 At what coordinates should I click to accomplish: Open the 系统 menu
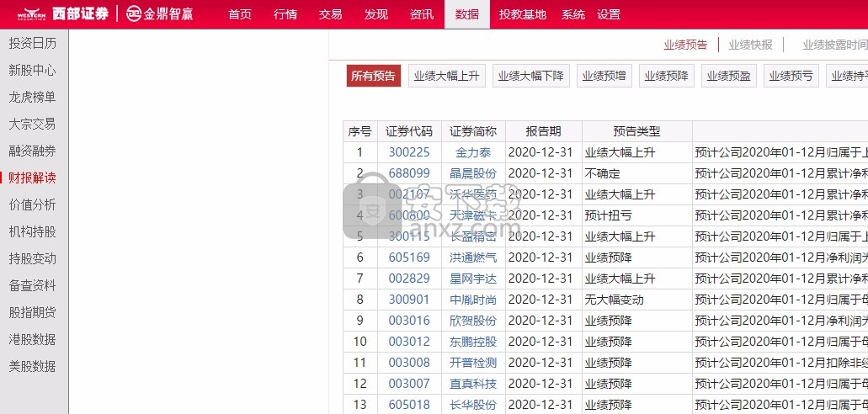[x=573, y=14]
